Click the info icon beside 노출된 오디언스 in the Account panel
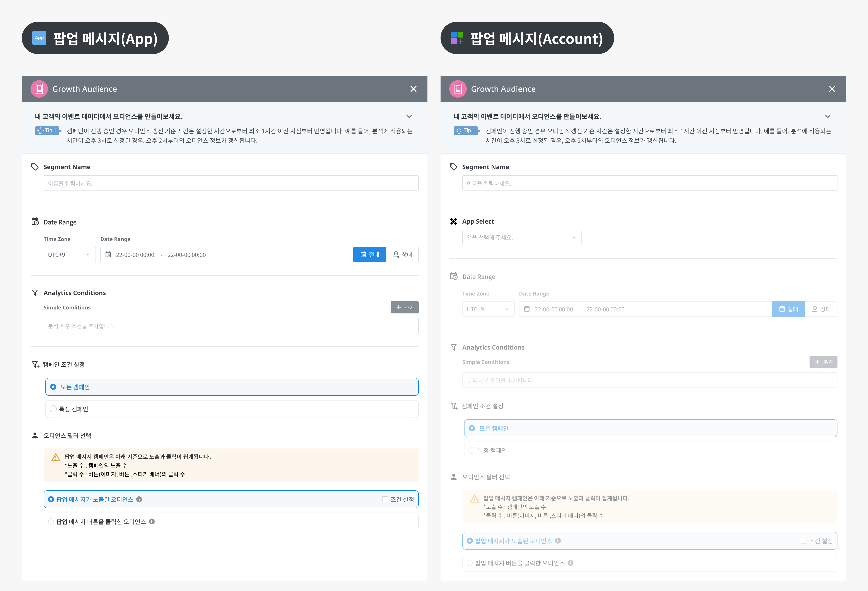 tap(558, 541)
